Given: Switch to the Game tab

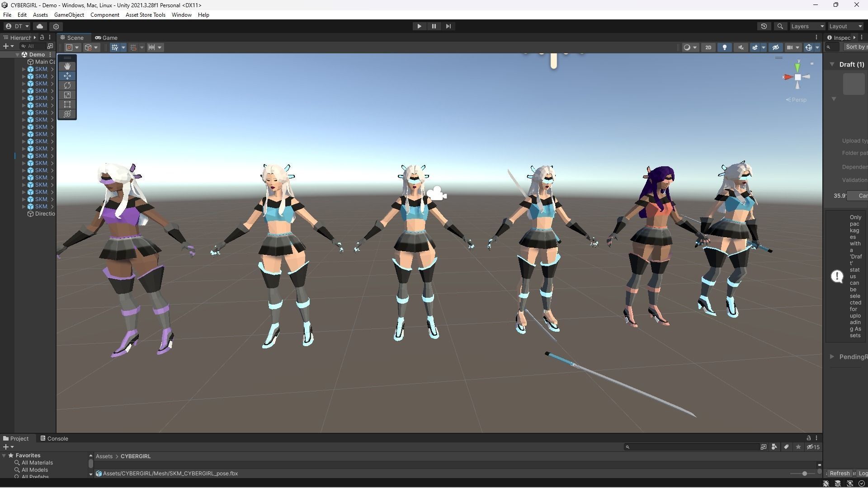Looking at the screenshot, I should tap(106, 38).
